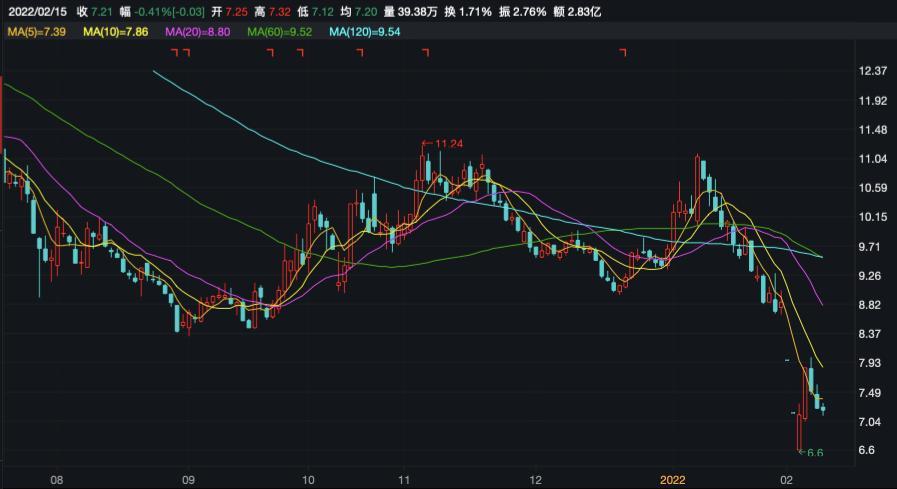The width and height of the screenshot is (897, 489).
Task: Click the 12 month label on time axis
Action: coord(535,480)
